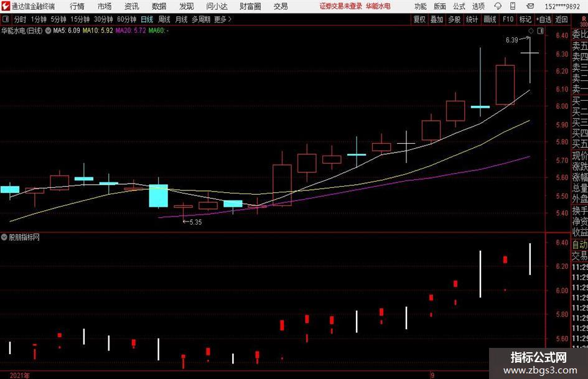Click the mobile phone icon
The height and width of the screenshot is (379, 588).
513,6
